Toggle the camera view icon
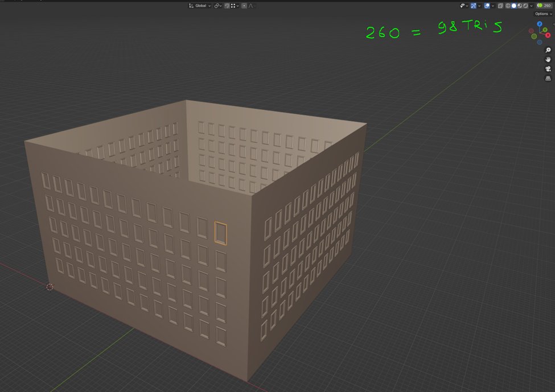 548,69
